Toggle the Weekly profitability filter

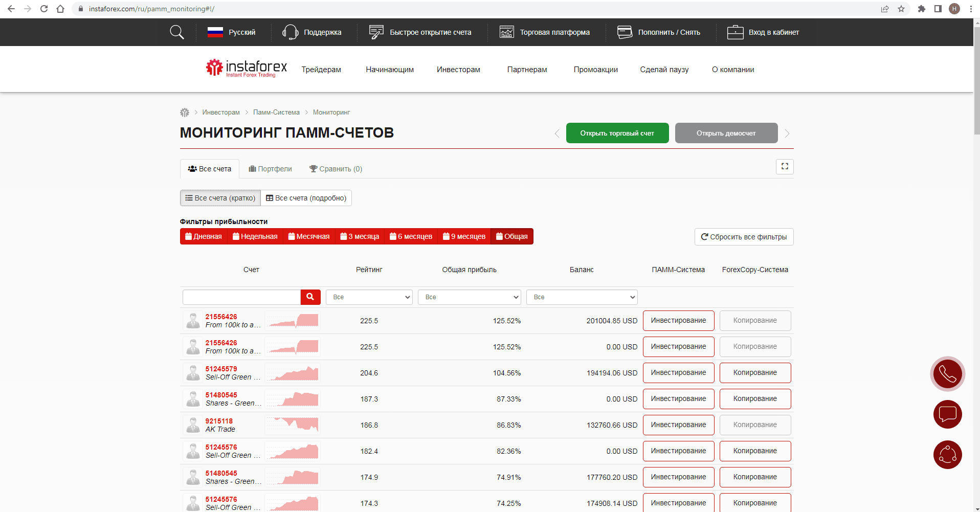pyautogui.click(x=255, y=236)
